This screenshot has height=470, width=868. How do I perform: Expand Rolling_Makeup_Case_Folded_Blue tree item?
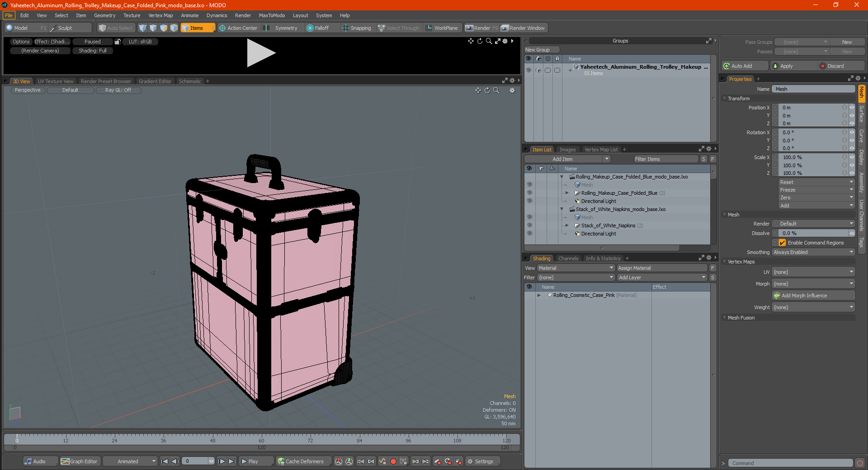tap(567, 193)
